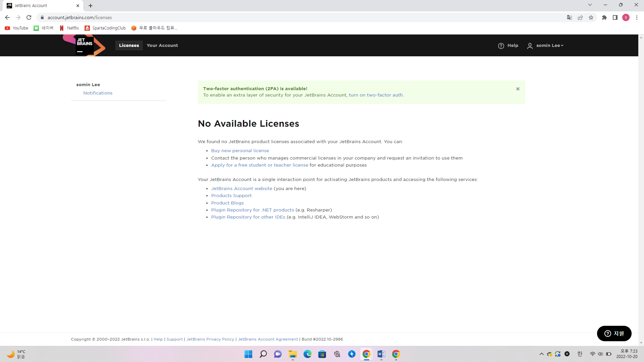Open the Wi-Fi network tray icon
Screen dimensions: 644x362
tap(593, 354)
